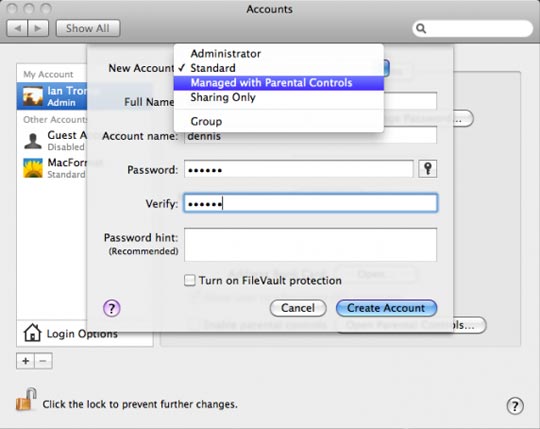This screenshot has width=540, height=429.
Task: Choose Standard account type option
Action: (279, 68)
